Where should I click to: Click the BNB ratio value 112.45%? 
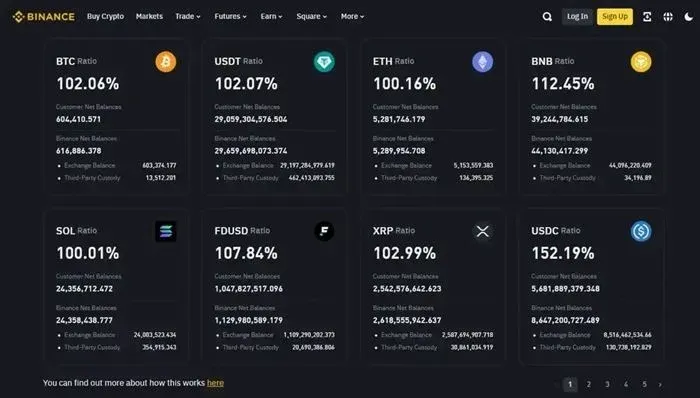(x=563, y=84)
